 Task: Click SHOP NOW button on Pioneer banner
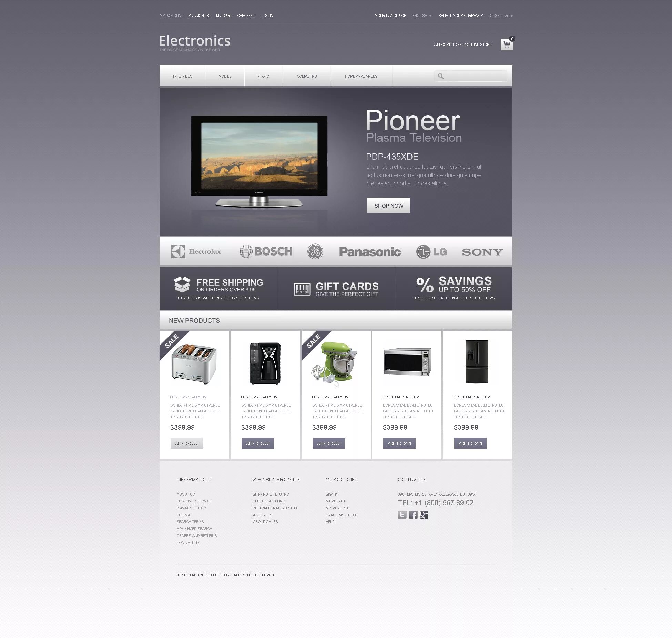388,206
